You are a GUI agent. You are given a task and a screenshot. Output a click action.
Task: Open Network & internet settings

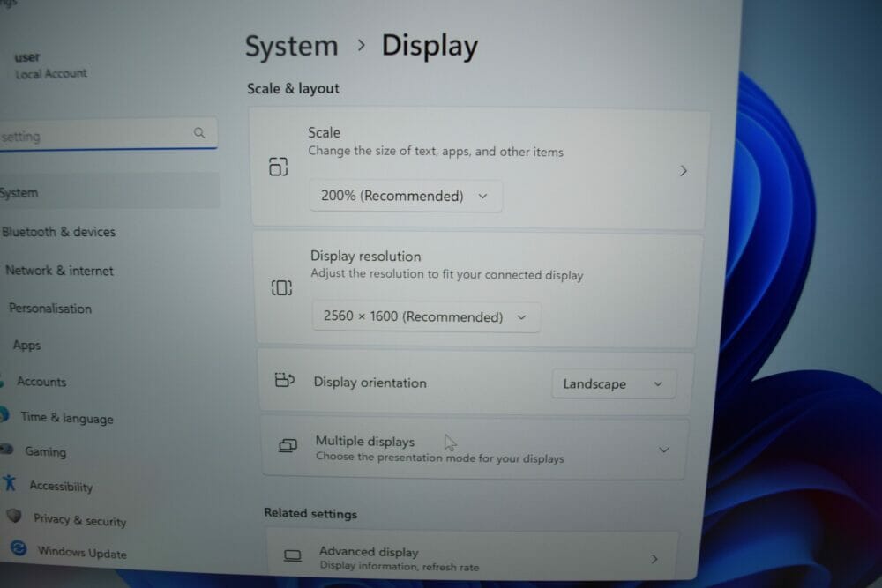59,271
